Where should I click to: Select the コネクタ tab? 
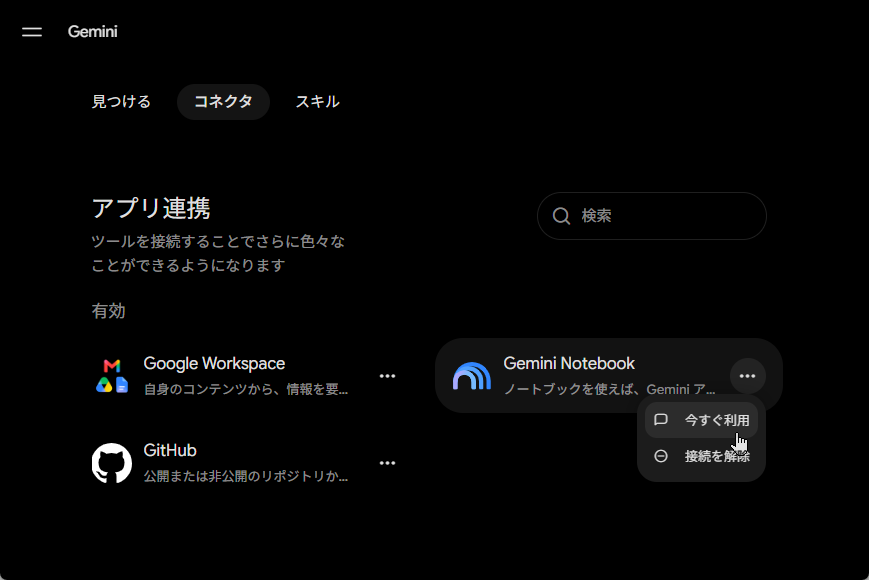[x=223, y=102]
